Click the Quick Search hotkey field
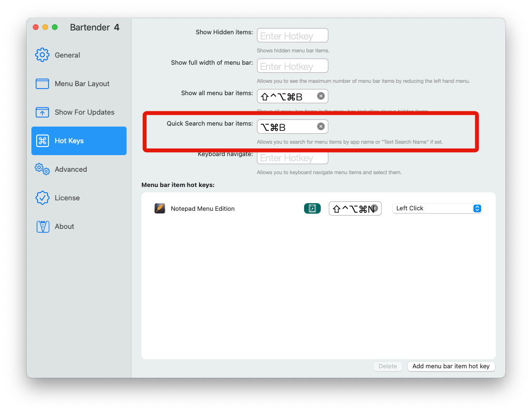The height and width of the screenshot is (413, 532). coord(293,127)
